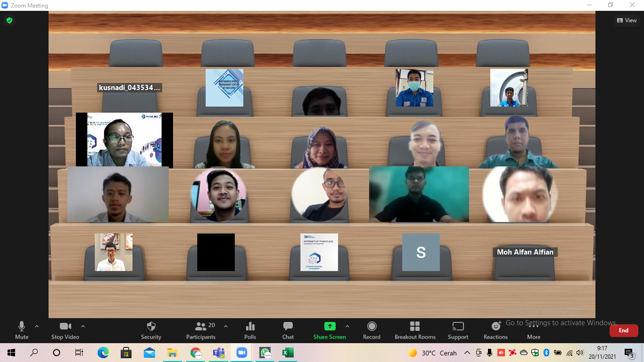644x362 pixels.
Task: Expand audio options arrow beside Mute
Action: pyautogui.click(x=37, y=326)
